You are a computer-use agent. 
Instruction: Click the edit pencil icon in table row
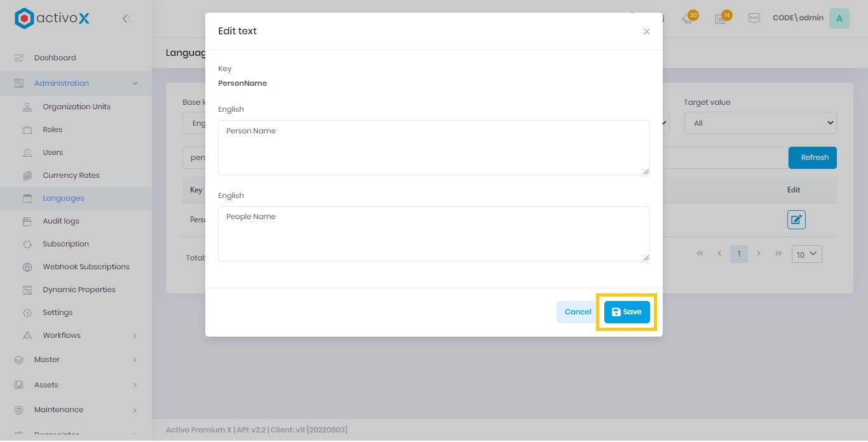[796, 220]
